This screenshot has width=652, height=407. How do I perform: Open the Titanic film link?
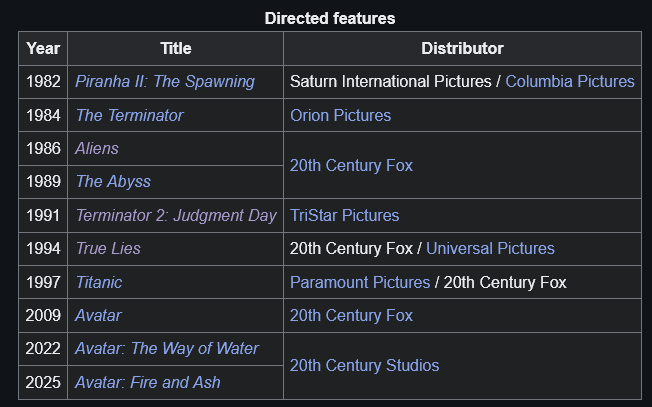(99, 282)
